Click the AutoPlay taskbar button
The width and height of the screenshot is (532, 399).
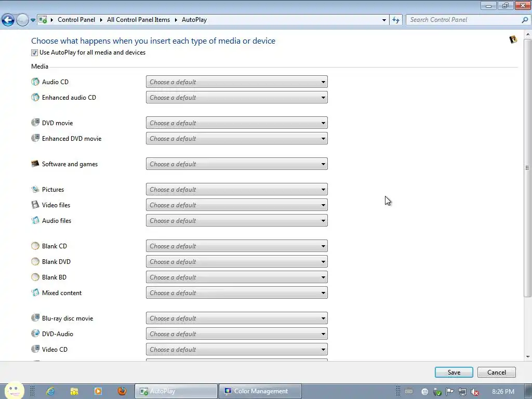click(x=176, y=391)
